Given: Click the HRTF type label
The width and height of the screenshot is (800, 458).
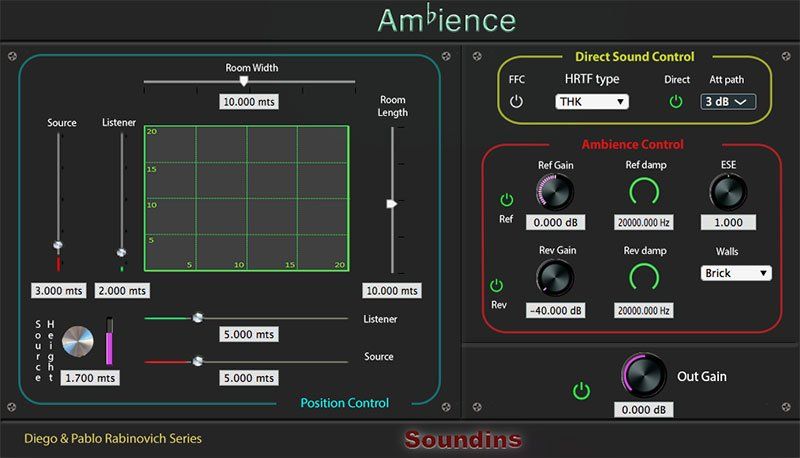Looking at the screenshot, I should [592, 79].
